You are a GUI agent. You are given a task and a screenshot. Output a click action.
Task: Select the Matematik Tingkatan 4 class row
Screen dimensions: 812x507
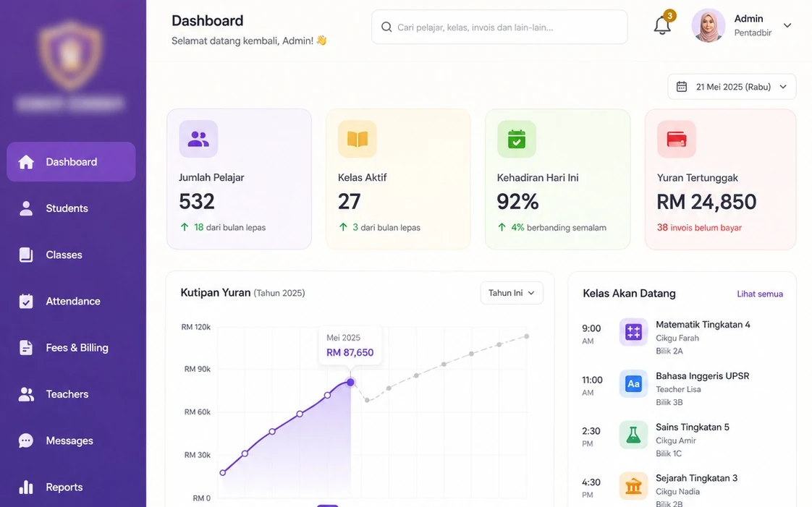click(682, 337)
